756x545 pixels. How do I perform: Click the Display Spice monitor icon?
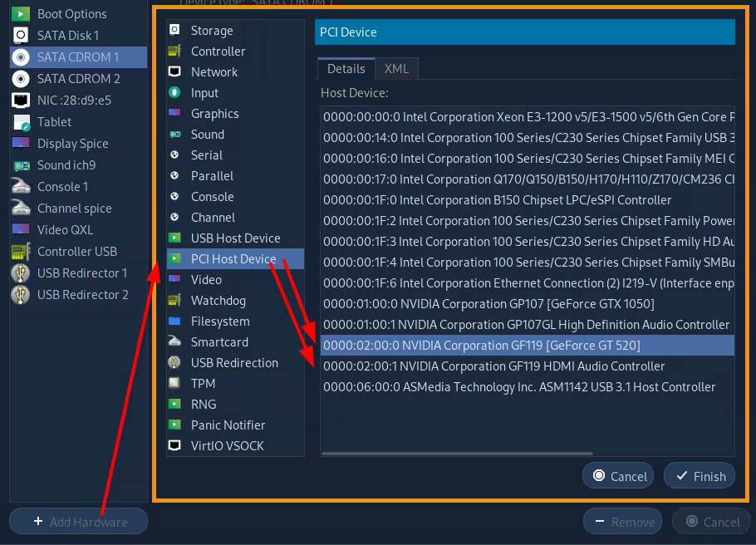click(20, 143)
